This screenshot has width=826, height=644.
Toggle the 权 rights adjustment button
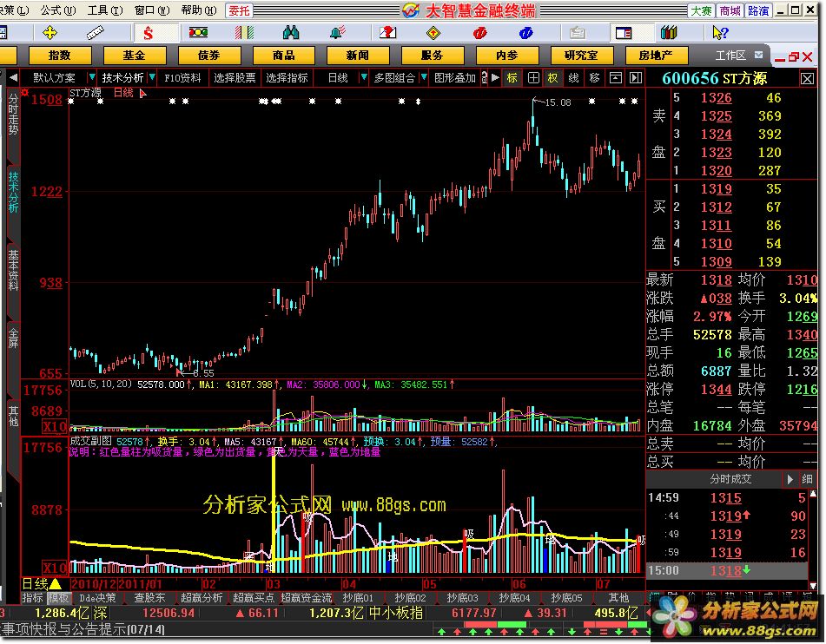tap(552, 78)
